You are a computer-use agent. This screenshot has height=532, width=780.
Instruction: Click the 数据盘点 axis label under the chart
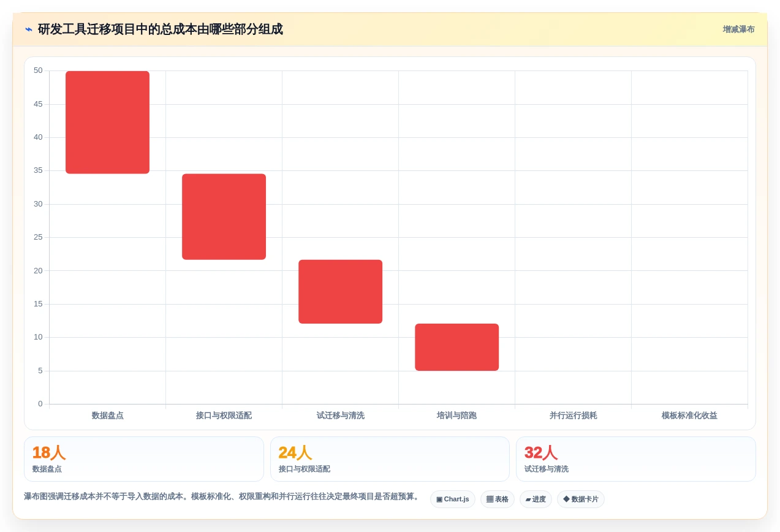click(x=107, y=416)
